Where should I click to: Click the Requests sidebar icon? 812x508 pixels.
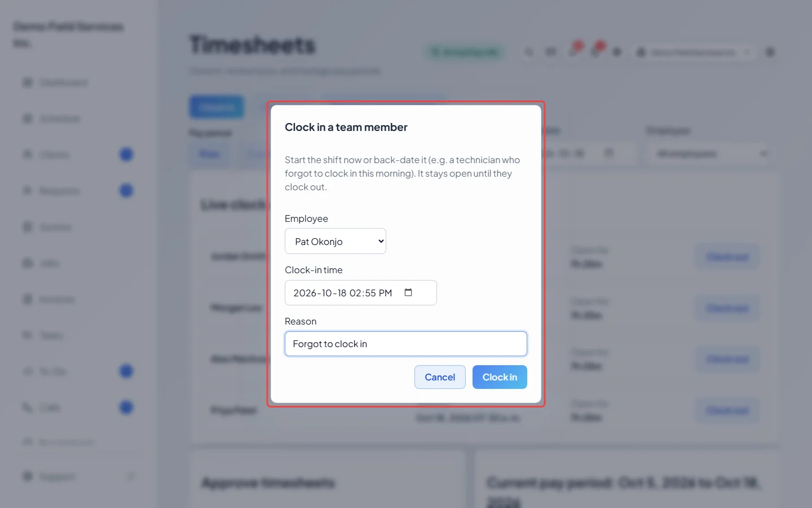point(27,191)
